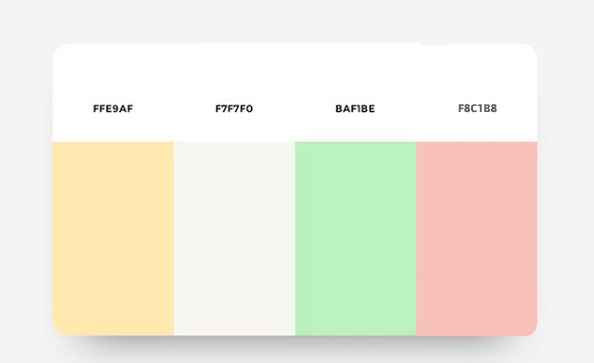Click the salmon pink color swatch
Image resolution: width=594 pixels, height=363 pixels.
coord(477,239)
